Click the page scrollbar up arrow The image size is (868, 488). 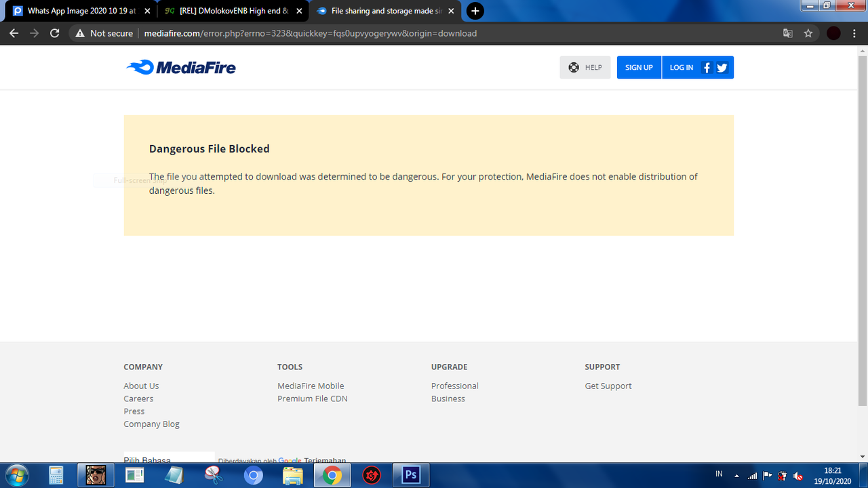pos(863,51)
